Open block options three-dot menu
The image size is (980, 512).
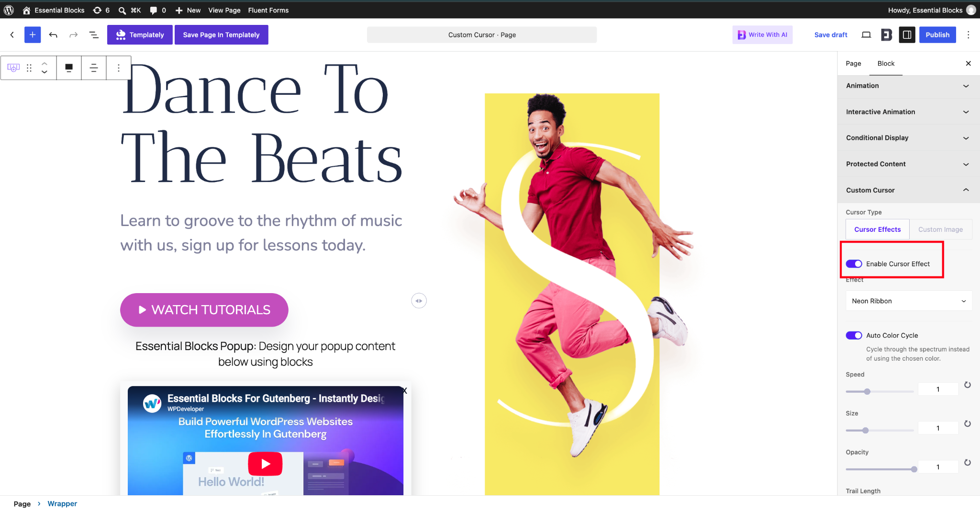[119, 68]
